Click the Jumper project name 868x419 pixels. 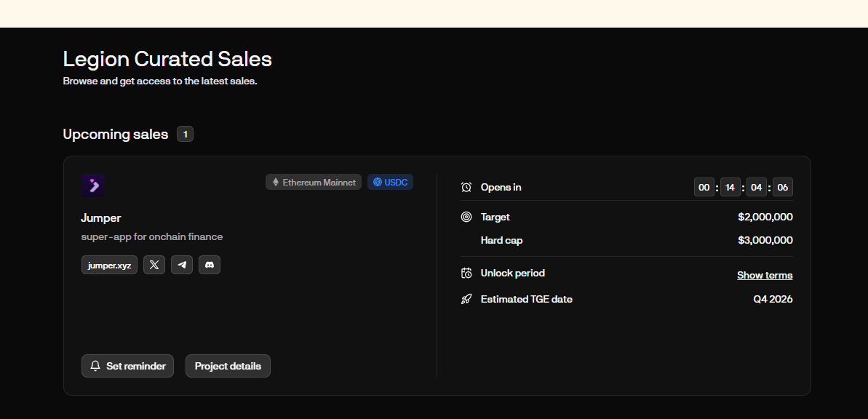[100, 218]
